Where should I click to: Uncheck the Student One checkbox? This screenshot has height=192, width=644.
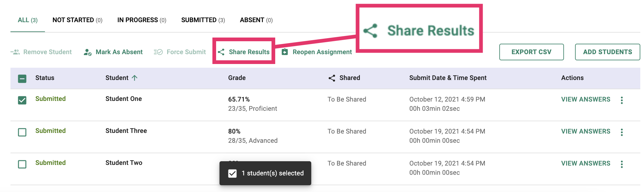[x=22, y=100]
